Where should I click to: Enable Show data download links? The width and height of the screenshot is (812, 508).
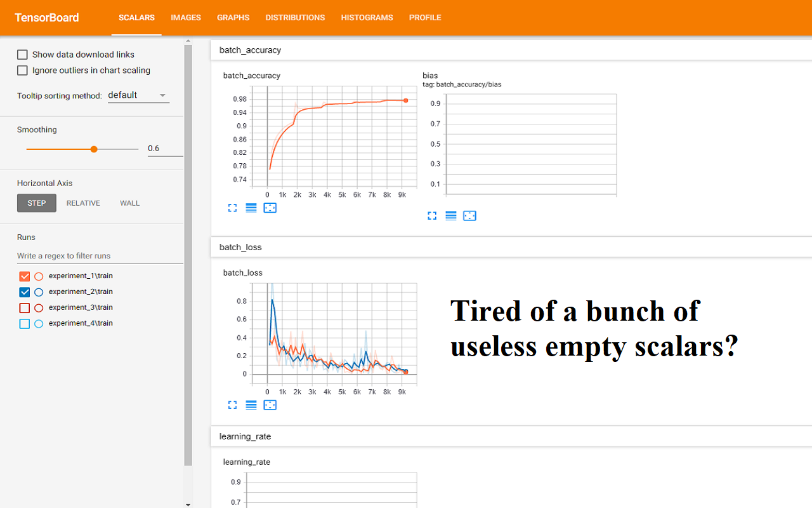click(x=22, y=55)
